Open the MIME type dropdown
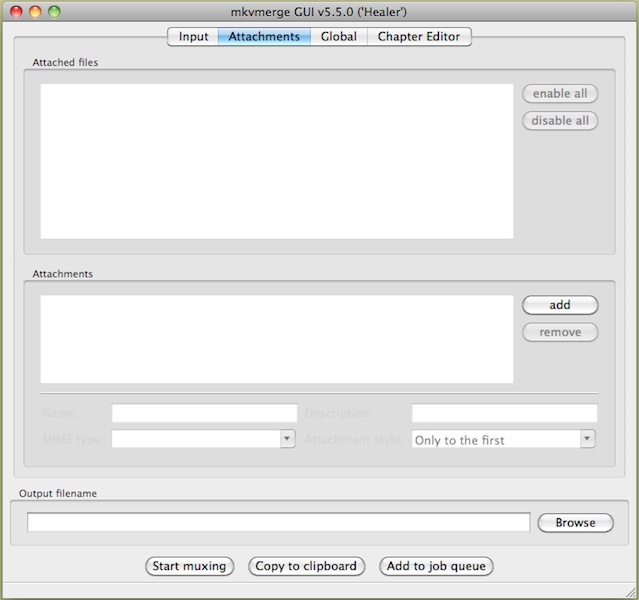This screenshot has height=600, width=639. (x=204, y=439)
